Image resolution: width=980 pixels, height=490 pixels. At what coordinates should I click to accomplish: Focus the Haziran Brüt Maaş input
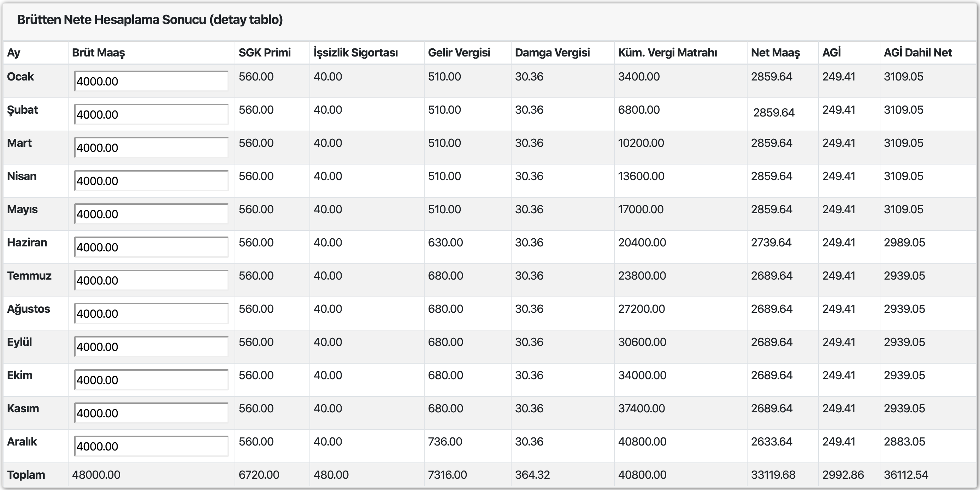click(152, 247)
